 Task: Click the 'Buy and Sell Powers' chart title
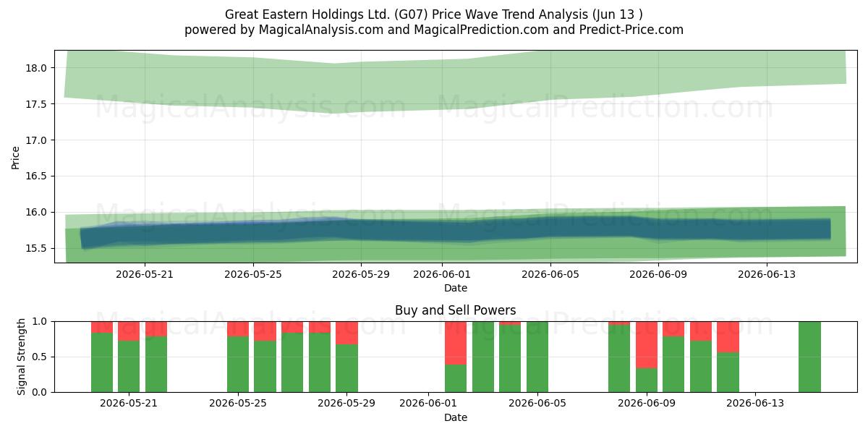[x=456, y=310]
